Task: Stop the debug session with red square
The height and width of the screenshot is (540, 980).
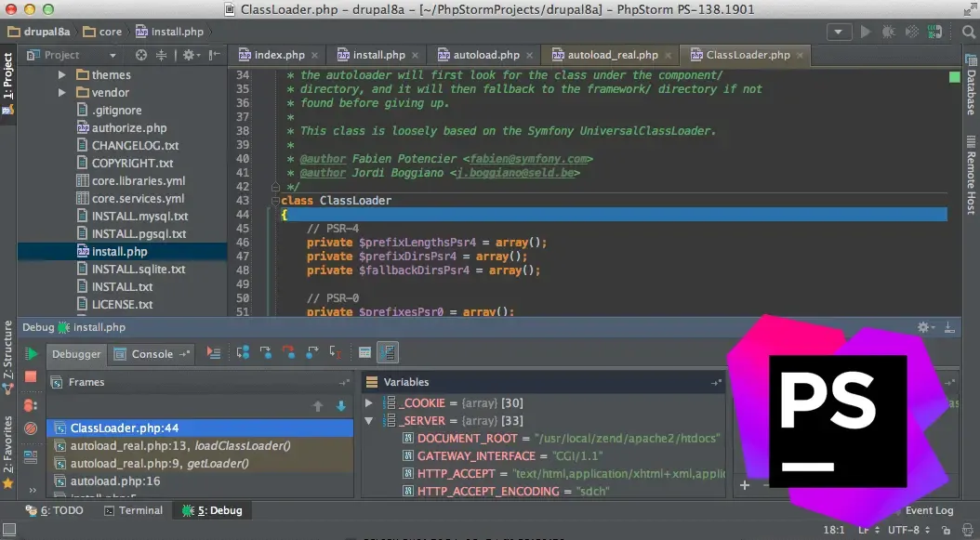Action: [31, 376]
